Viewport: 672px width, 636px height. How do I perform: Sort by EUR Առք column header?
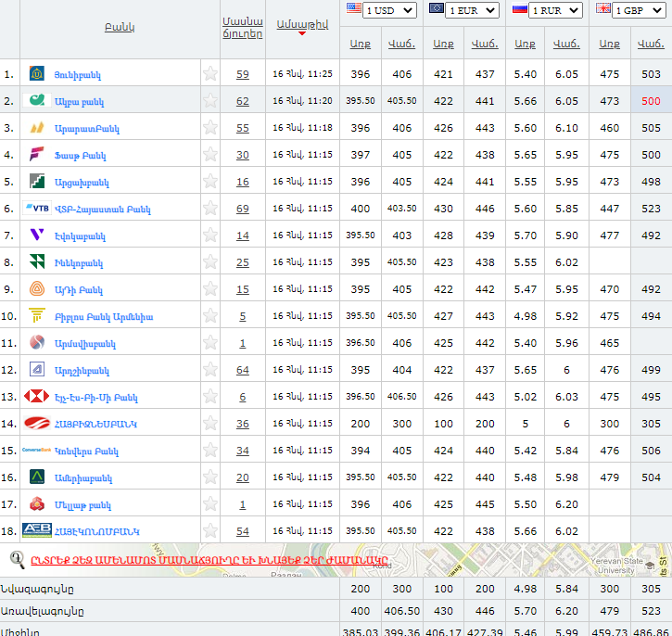coord(443,44)
